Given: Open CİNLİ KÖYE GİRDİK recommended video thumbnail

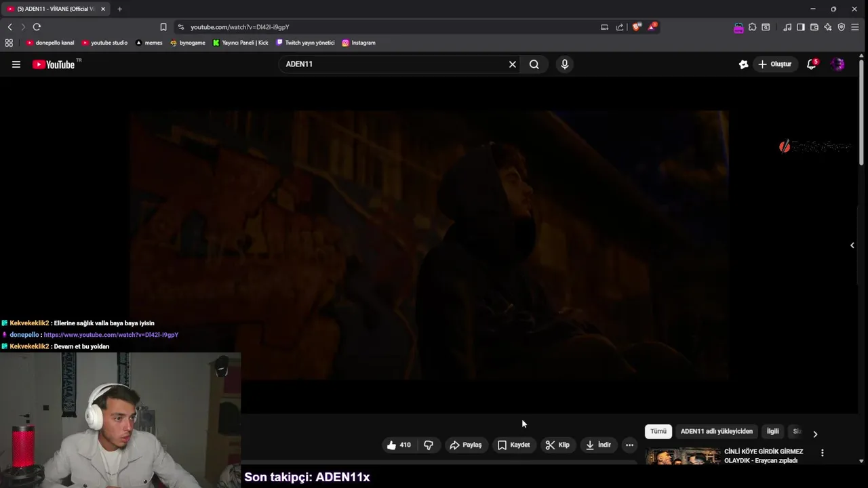Looking at the screenshot, I should (x=683, y=456).
